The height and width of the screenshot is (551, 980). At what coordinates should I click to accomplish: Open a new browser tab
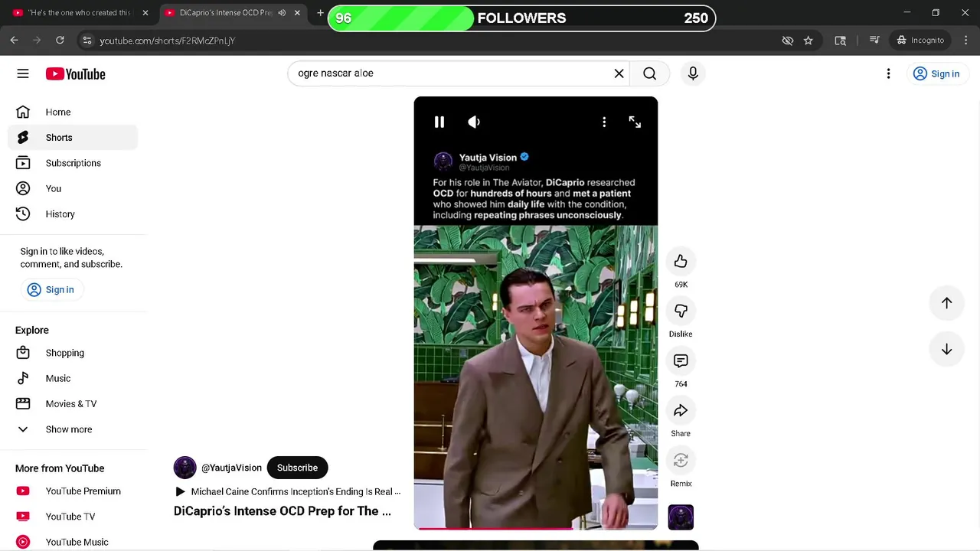320,13
